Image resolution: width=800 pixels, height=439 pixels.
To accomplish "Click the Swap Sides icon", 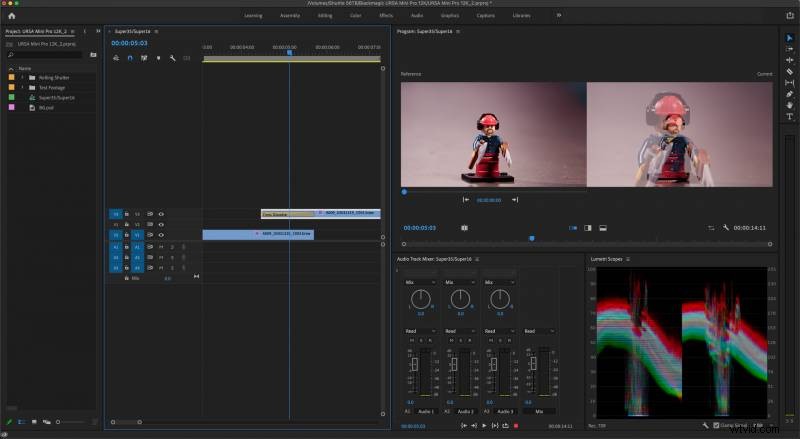I will [x=711, y=228].
